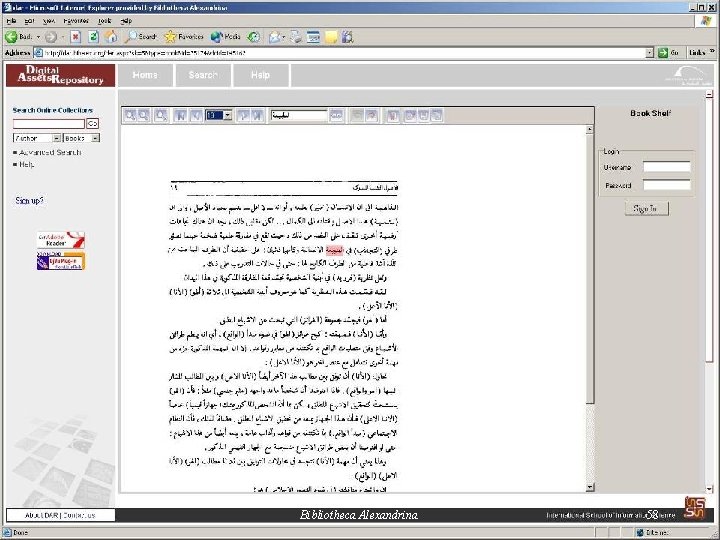Screen dimensions: 720x540
Task: Click the Digital Assets Repository logo
Action: pos(60,75)
